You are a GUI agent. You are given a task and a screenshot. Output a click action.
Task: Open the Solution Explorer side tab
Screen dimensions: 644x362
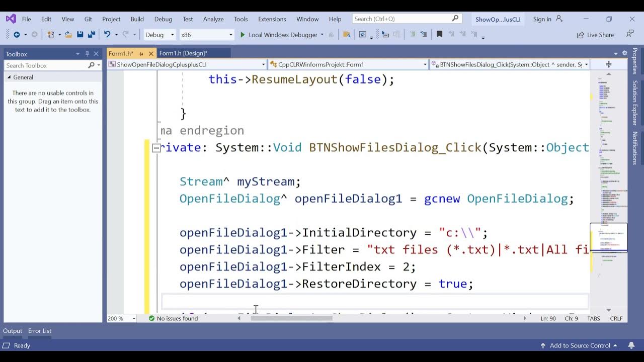tap(635, 103)
